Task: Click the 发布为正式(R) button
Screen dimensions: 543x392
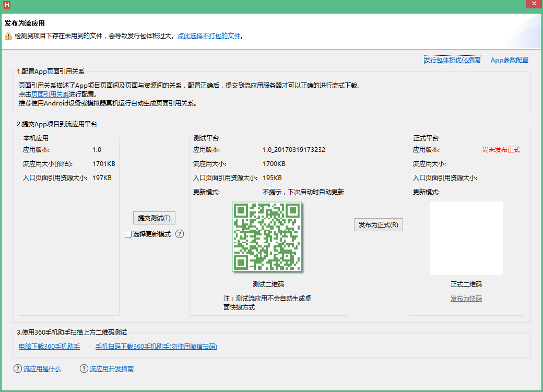Action: click(x=378, y=225)
